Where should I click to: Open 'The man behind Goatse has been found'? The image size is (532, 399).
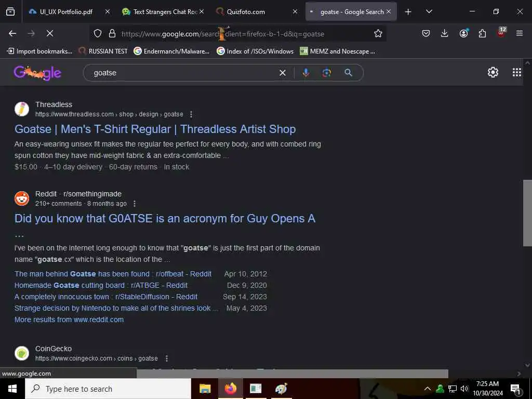(x=113, y=274)
